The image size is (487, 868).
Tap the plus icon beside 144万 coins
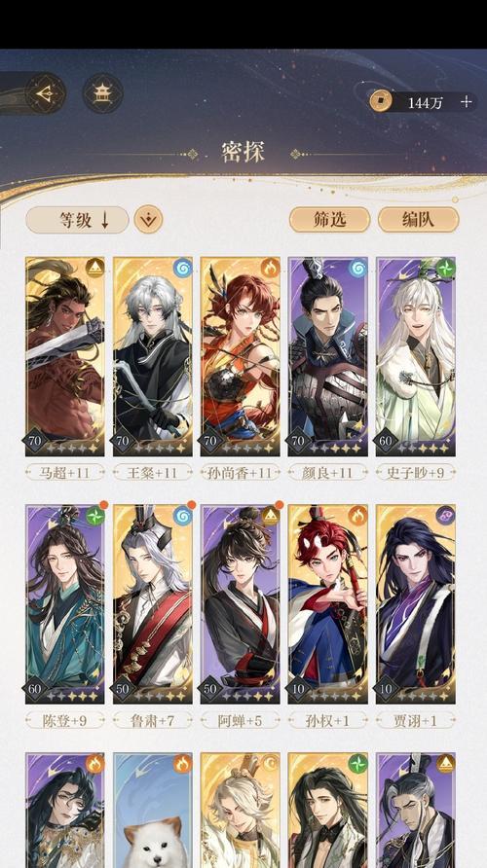coord(466,102)
